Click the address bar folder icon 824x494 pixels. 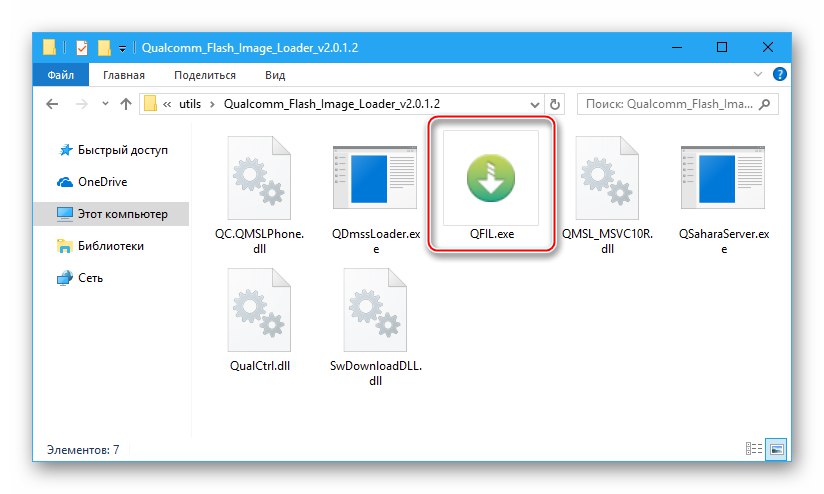tap(150, 104)
